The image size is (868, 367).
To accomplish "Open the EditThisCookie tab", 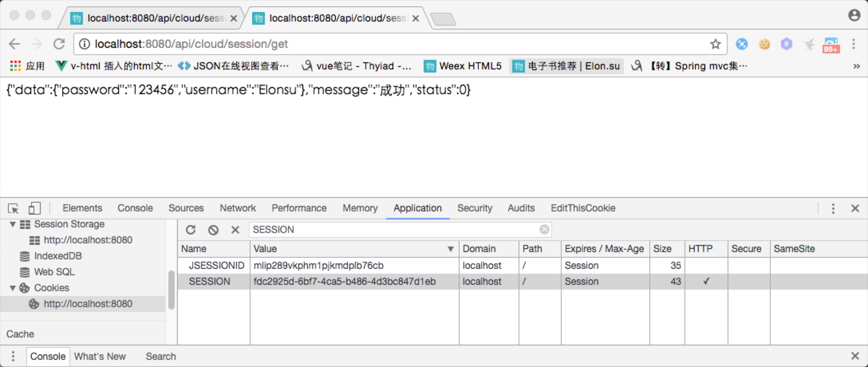I will pos(583,208).
